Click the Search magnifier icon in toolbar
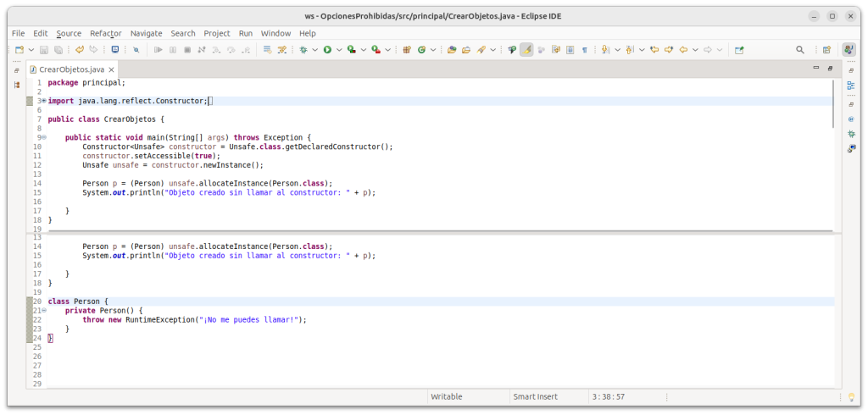The image size is (868, 415). (x=799, y=50)
